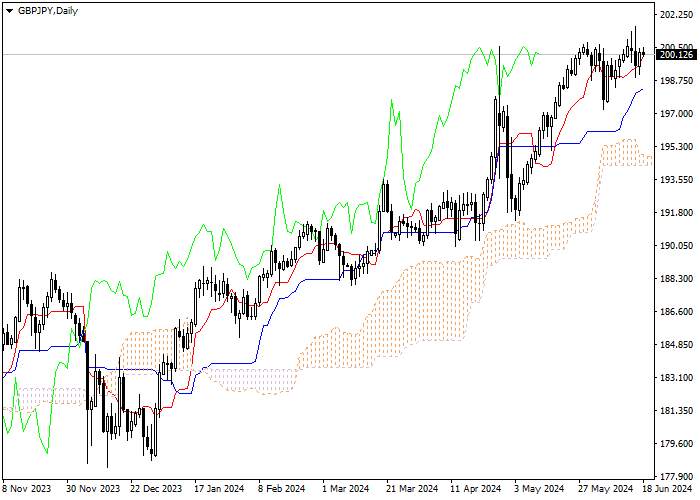This screenshot has width=700, height=500.
Task: Select the 1 Mar 2024 date label
Action: [x=345, y=488]
